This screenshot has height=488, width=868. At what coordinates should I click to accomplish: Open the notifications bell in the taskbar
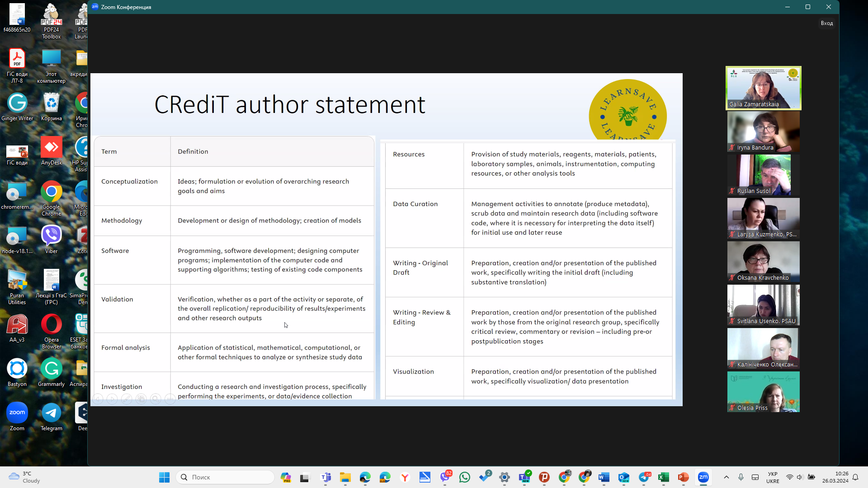855,477
